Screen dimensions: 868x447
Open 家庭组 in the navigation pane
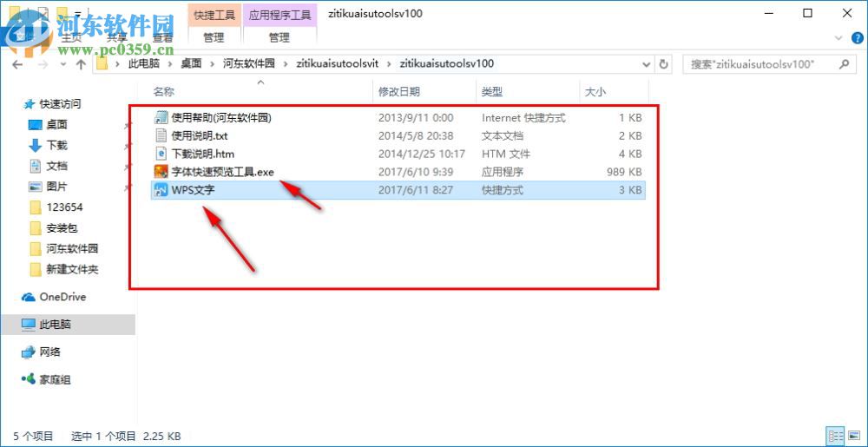click(x=55, y=380)
